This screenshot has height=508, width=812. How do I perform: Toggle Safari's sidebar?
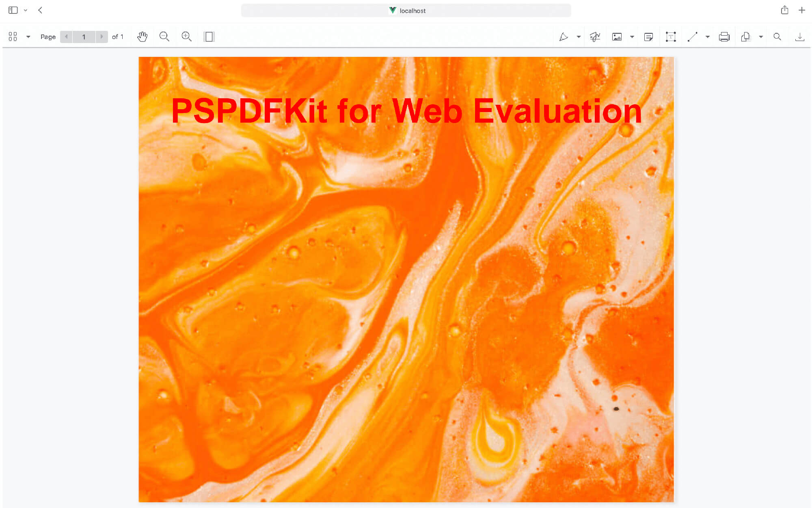point(13,10)
